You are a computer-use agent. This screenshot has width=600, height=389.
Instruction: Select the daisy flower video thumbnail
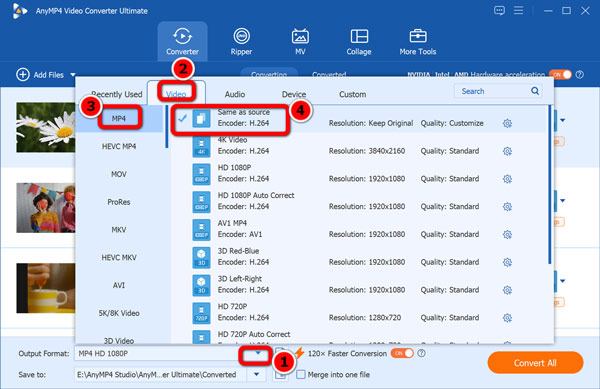46,127
